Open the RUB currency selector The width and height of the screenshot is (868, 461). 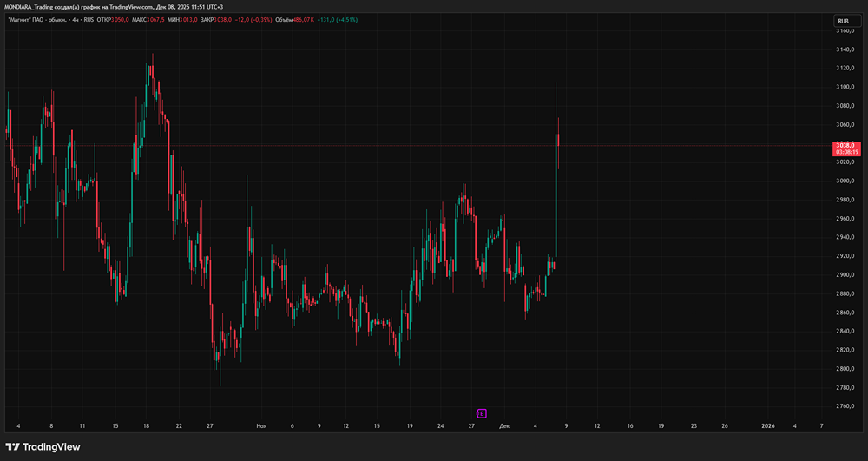click(x=847, y=21)
